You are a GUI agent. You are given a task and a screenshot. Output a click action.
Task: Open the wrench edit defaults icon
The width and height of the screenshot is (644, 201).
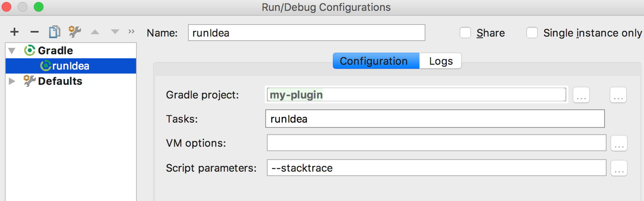click(74, 32)
